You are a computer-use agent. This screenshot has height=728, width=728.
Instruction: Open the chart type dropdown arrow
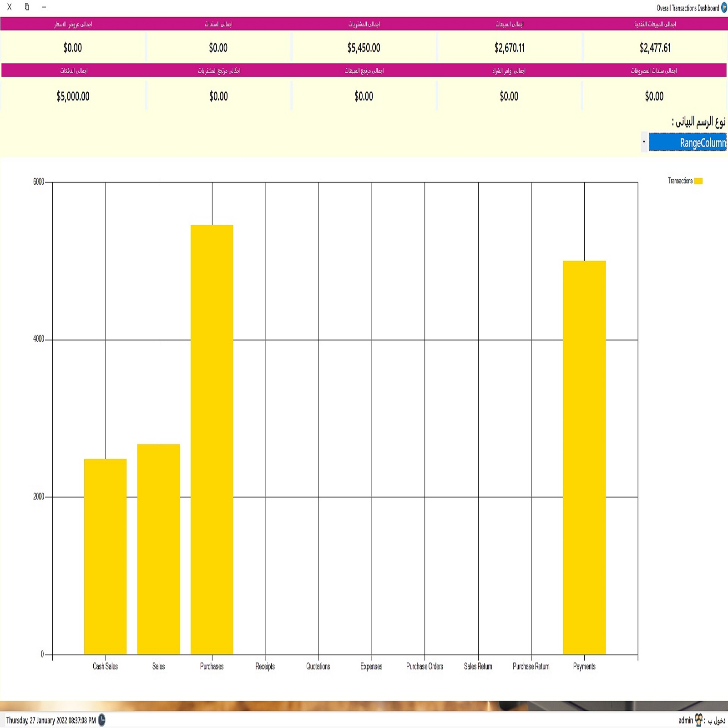tap(644, 142)
